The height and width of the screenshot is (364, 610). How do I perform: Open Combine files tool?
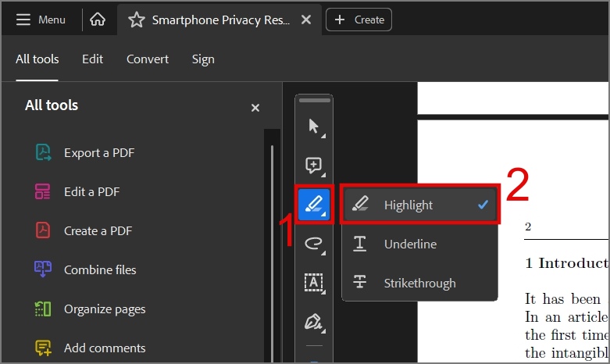coord(85,270)
